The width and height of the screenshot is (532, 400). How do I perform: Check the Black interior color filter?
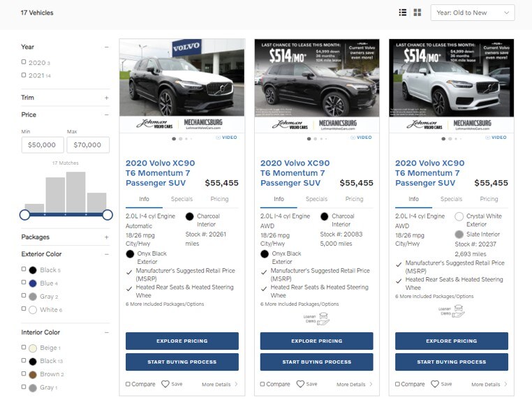click(24, 360)
